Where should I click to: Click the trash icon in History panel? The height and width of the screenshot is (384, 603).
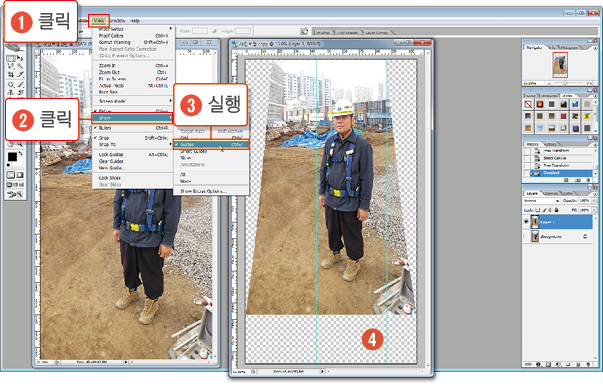coord(588,180)
